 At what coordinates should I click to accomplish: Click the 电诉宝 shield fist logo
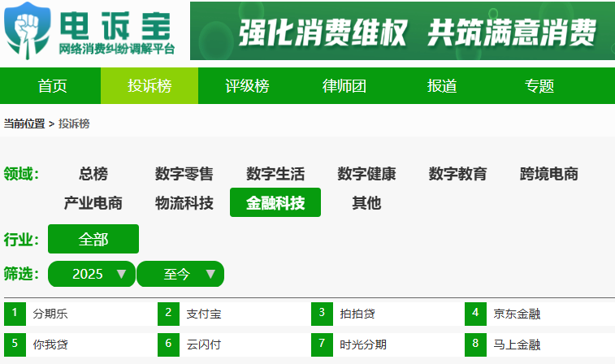tap(27, 31)
